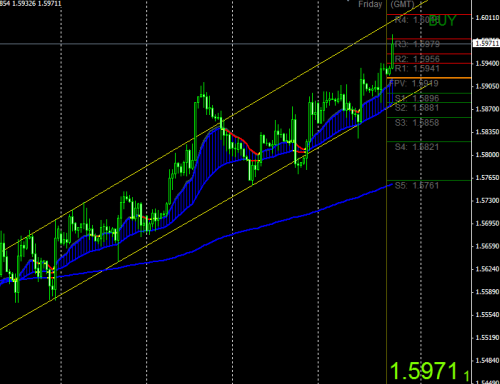This screenshot has height=384, width=500.
Task: Click the green BUY signal label
Action: click(x=442, y=21)
